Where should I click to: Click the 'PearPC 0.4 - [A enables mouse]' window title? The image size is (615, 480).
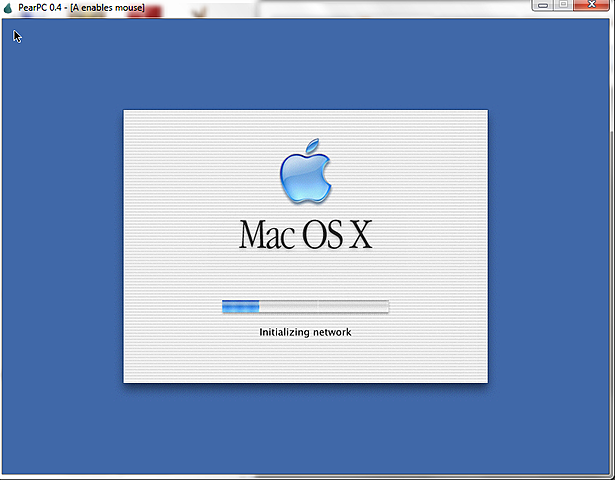tap(81, 7)
